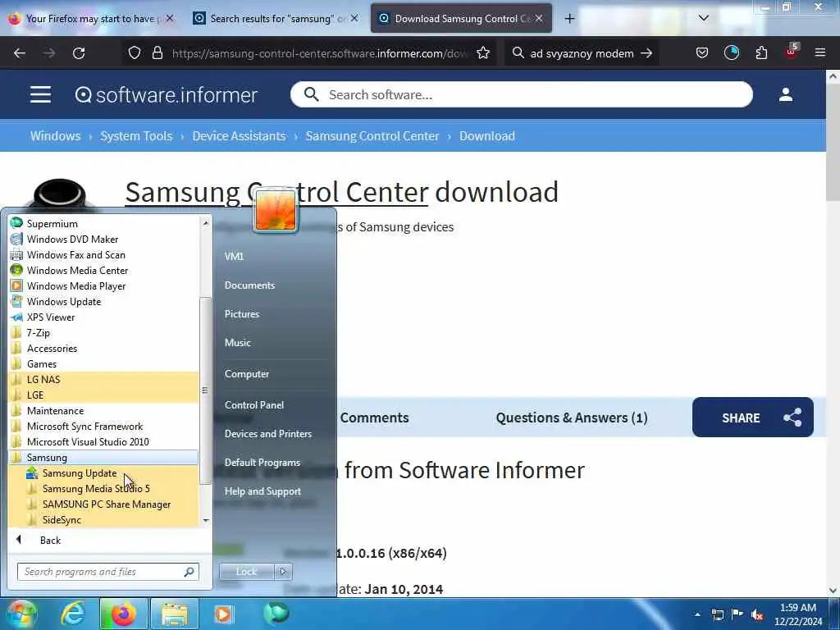840x630 pixels.
Task: Expand the 7-Zip folder
Action: point(103,332)
